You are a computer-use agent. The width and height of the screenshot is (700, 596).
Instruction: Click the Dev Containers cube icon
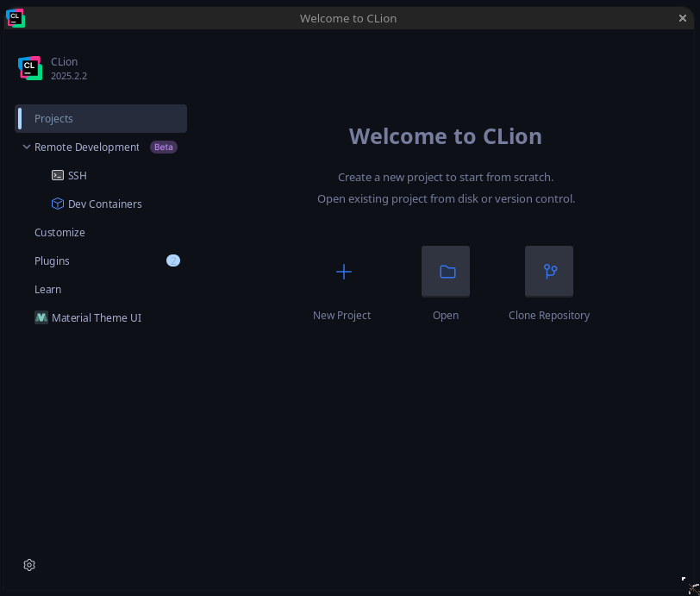coord(58,204)
